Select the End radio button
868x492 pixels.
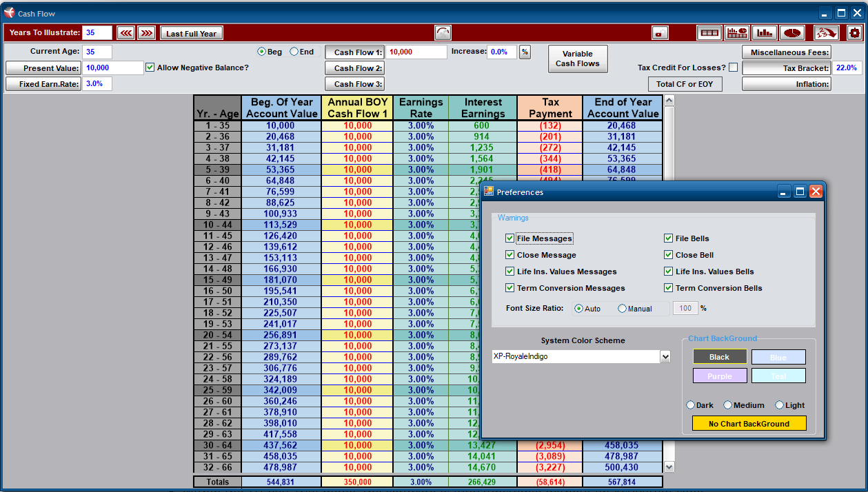[x=294, y=52]
